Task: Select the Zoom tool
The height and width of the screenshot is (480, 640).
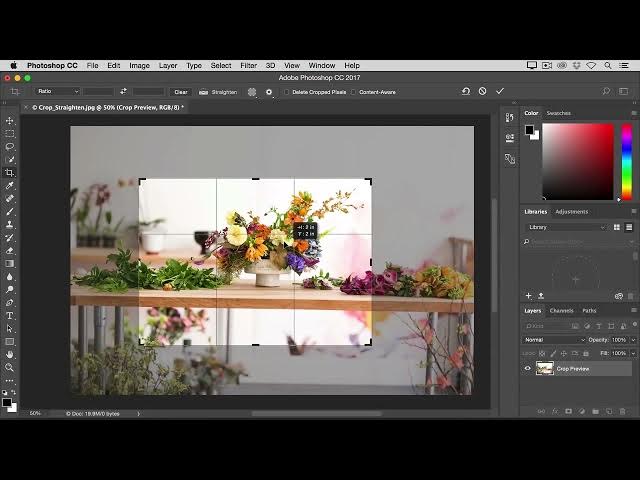Action: [x=9, y=367]
